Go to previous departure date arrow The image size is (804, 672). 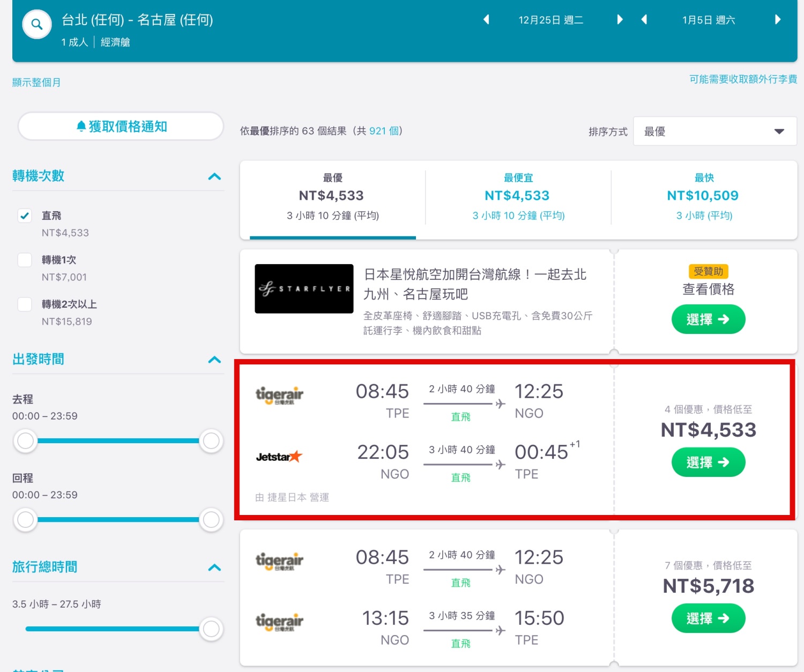[486, 20]
